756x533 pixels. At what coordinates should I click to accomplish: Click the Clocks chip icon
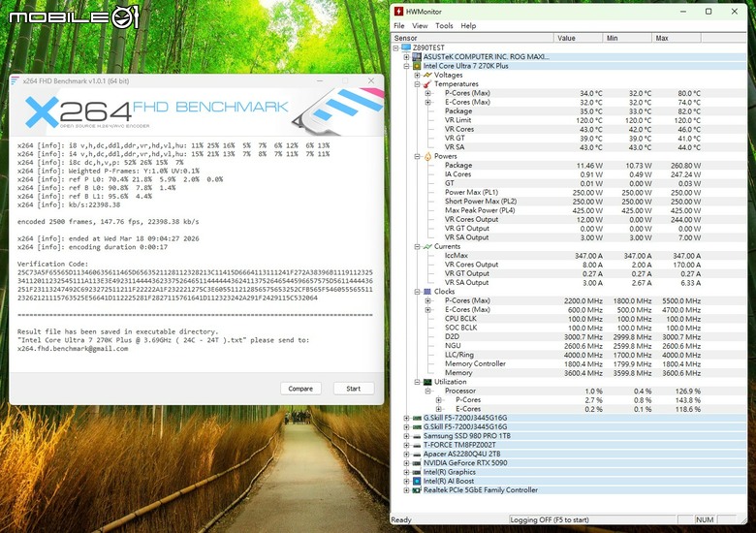[427, 292]
